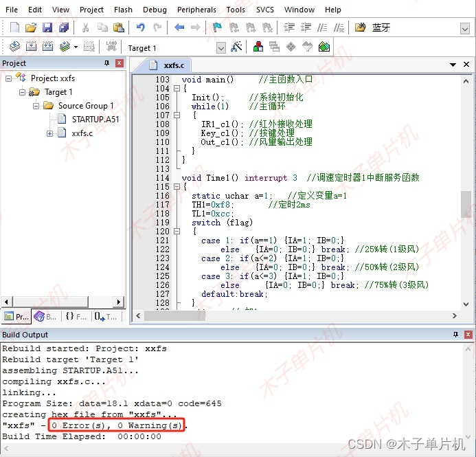Collapse the Source Group 1 node
The width and height of the screenshot is (476, 457).
tap(36, 106)
